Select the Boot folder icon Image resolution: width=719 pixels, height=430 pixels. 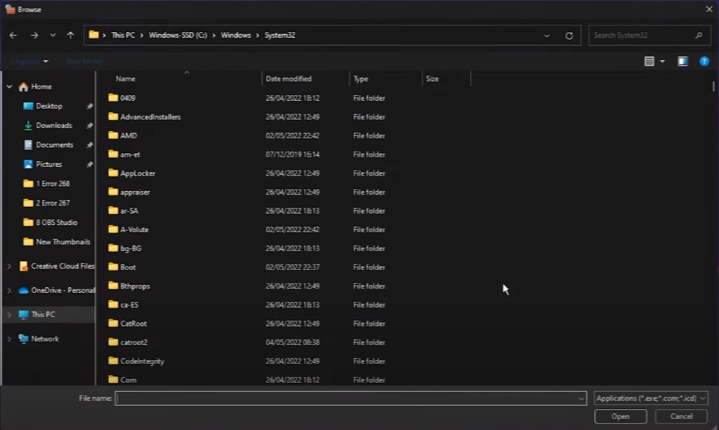click(x=113, y=267)
